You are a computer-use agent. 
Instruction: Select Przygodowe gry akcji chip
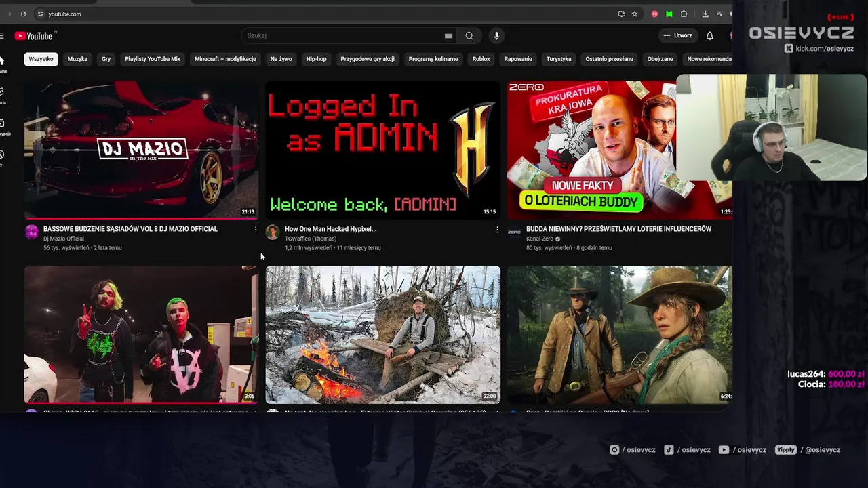click(368, 59)
